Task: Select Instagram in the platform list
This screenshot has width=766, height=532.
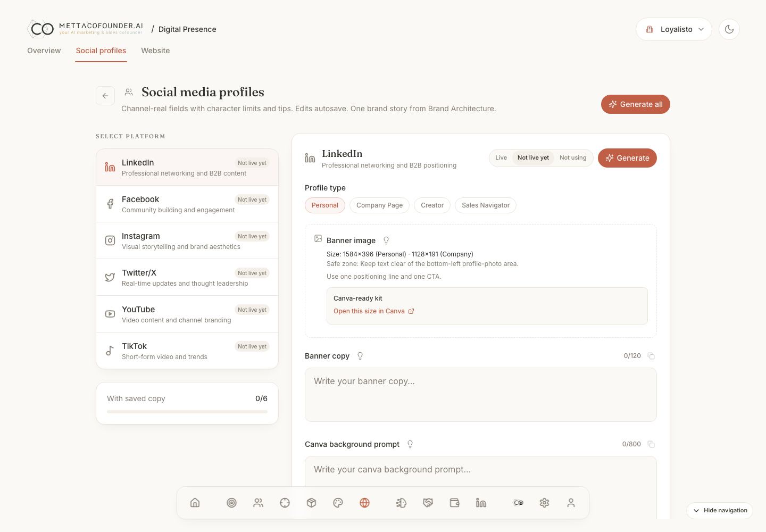Action: 187,240
